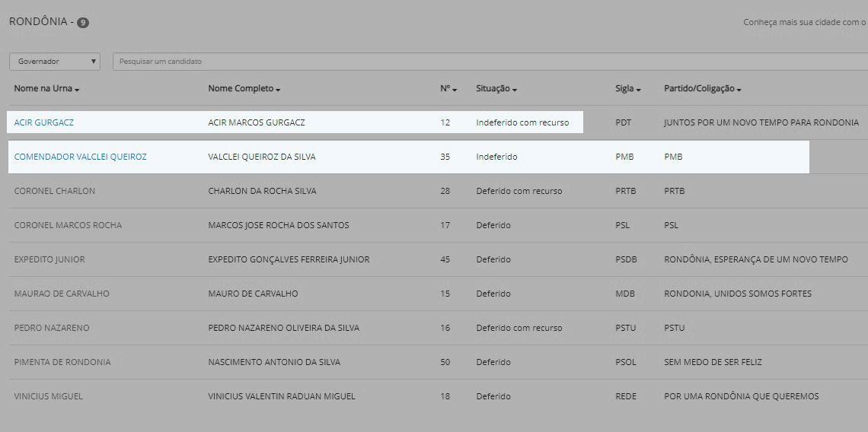Image resolution: width=868 pixels, height=432 pixels.
Task: Click Deferido status in Expedito Junior row
Action: (x=493, y=259)
